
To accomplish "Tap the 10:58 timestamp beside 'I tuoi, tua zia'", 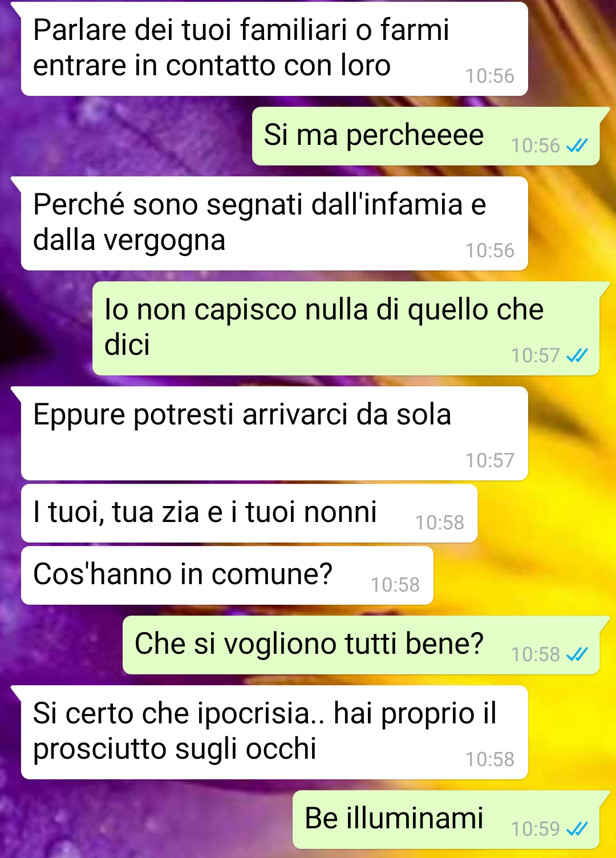I will (439, 523).
